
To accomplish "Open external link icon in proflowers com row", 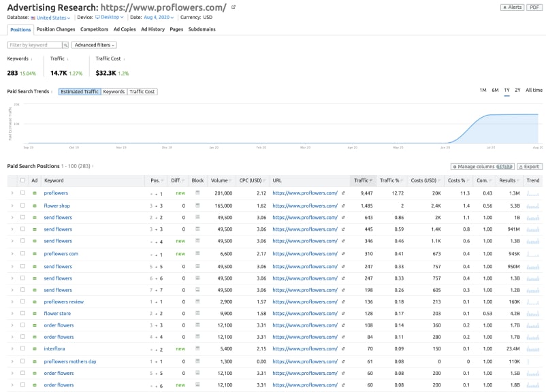I will 343,254.
